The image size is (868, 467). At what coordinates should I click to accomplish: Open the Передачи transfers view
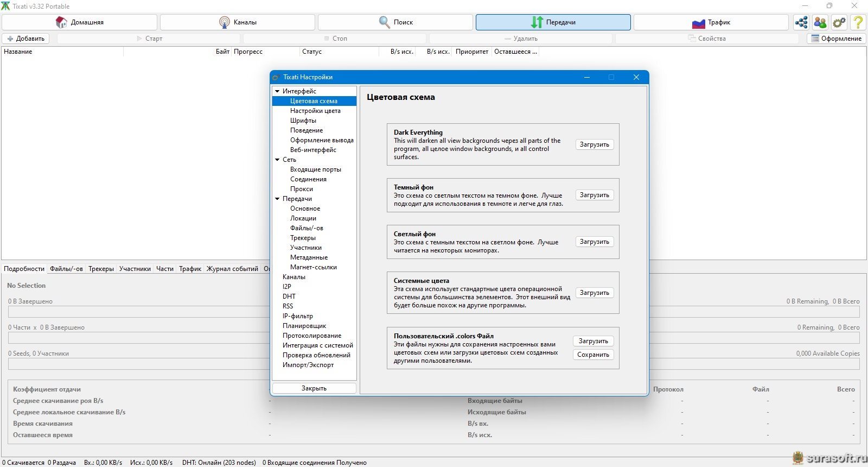[x=553, y=22]
